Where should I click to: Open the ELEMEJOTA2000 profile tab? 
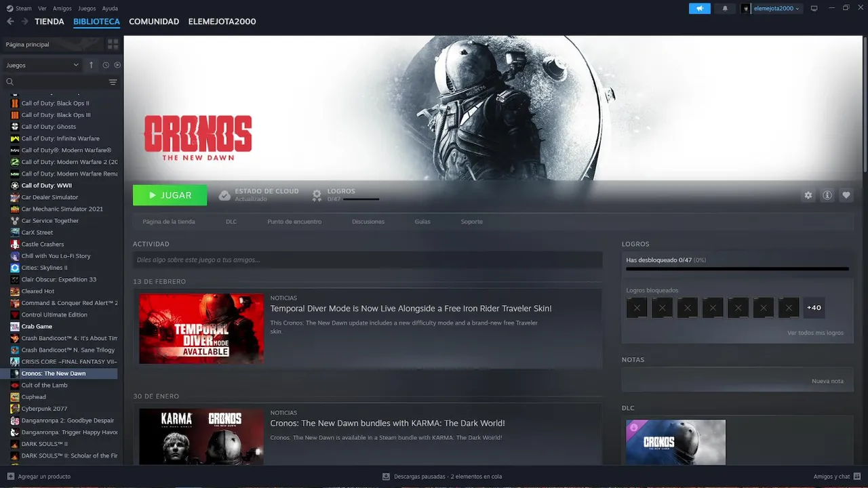coord(222,22)
